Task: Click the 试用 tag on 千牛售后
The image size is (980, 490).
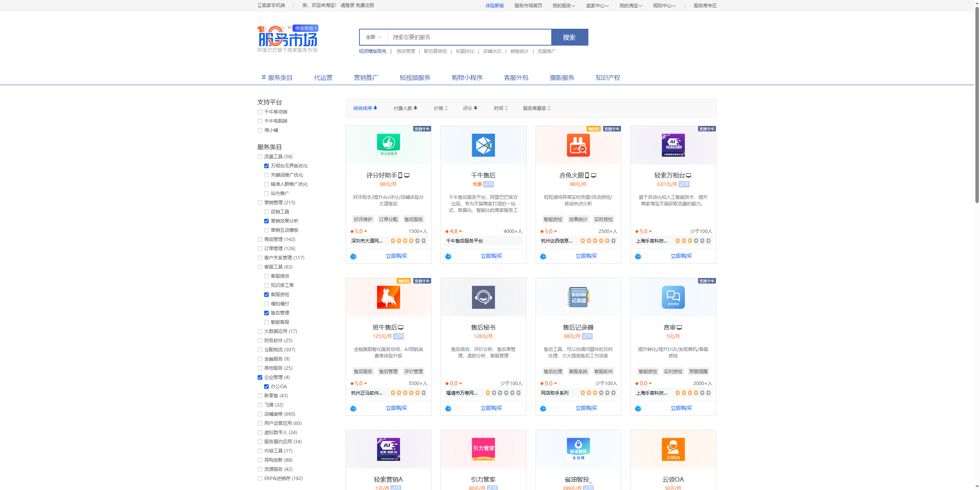Action: [x=488, y=184]
